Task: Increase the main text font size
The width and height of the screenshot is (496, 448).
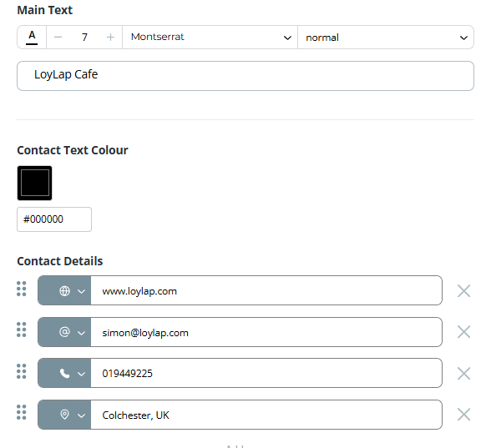Action: [x=110, y=38]
